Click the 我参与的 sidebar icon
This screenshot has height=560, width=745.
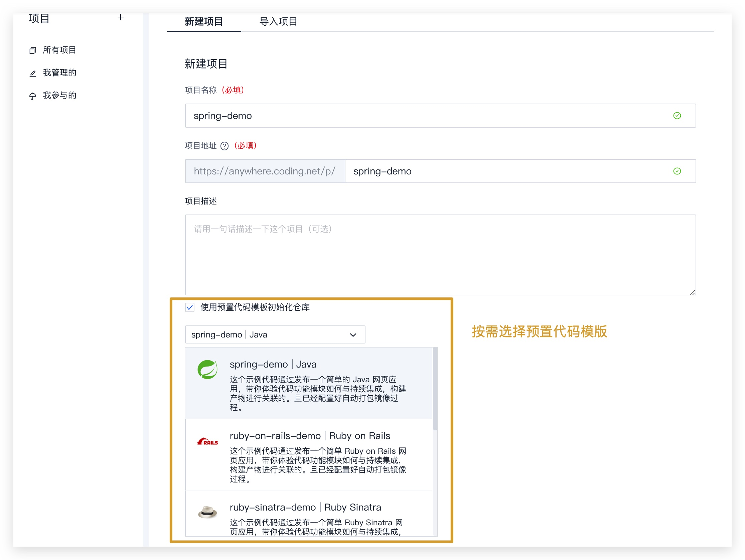point(32,96)
